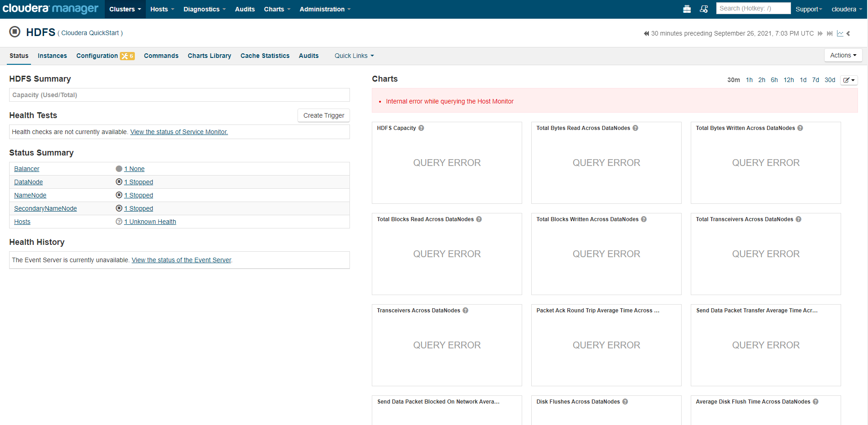Collapse time selector with left chevron icon
Image resolution: width=868 pixels, height=425 pixels.
848,33
